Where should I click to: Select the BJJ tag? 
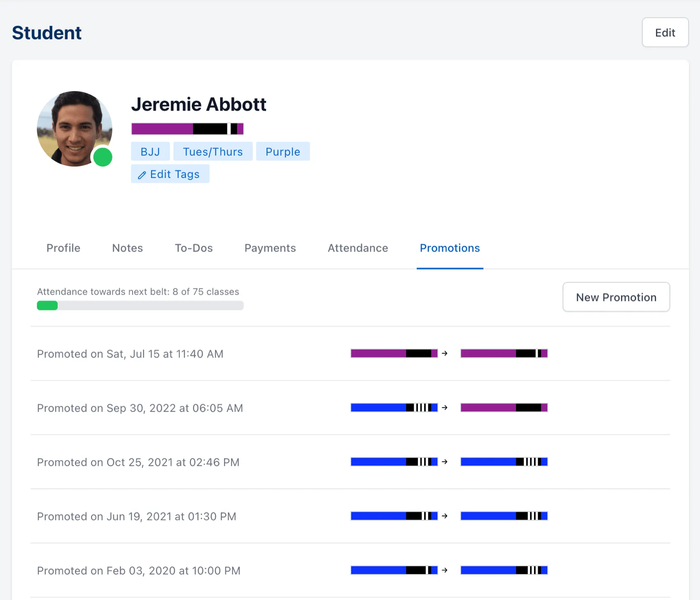click(x=150, y=151)
